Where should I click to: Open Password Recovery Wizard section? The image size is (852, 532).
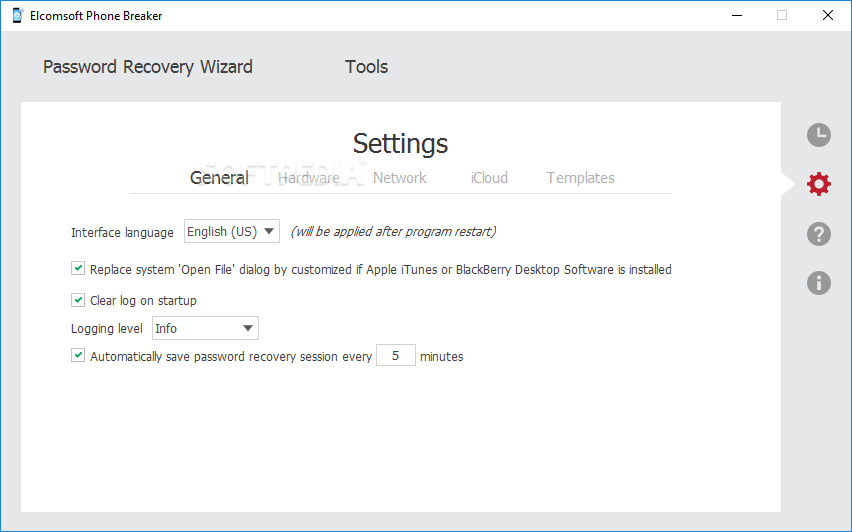pyautogui.click(x=148, y=67)
